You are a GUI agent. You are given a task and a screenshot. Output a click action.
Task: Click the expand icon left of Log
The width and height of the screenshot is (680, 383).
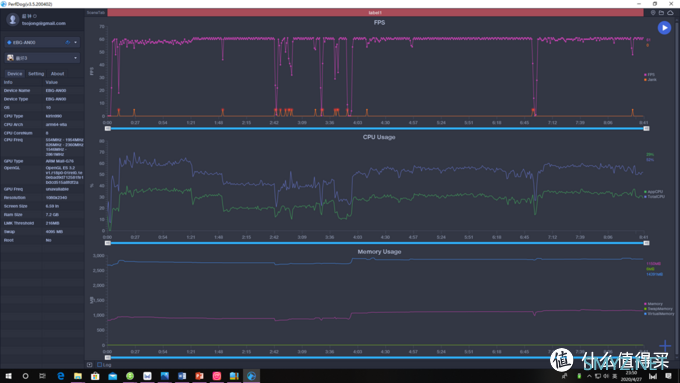(x=89, y=365)
